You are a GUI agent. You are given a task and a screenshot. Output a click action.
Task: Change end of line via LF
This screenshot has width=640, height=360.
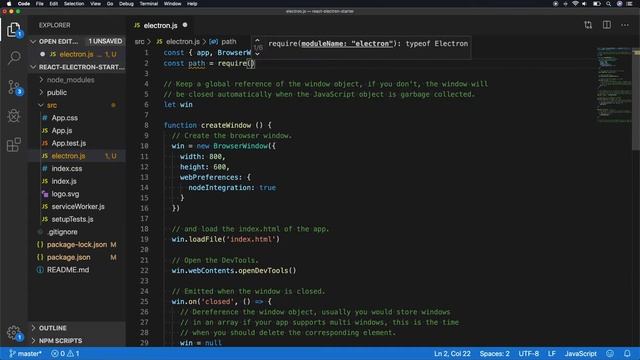(x=551, y=353)
